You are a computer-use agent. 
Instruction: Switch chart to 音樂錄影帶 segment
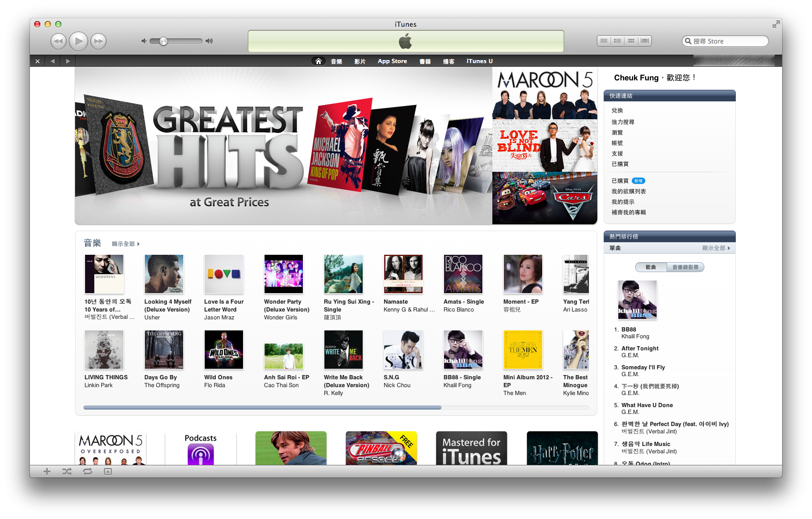685,267
